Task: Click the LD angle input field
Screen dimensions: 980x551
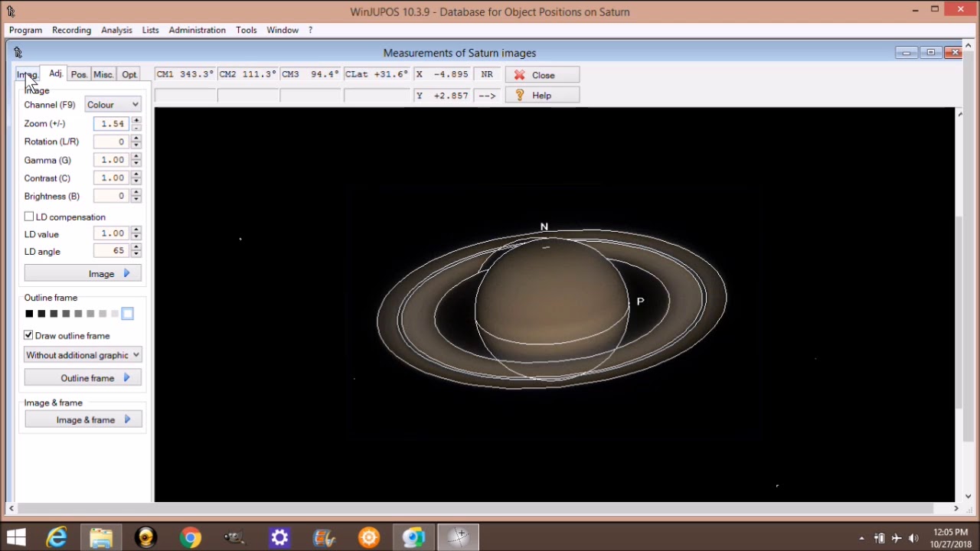Action: pos(112,251)
